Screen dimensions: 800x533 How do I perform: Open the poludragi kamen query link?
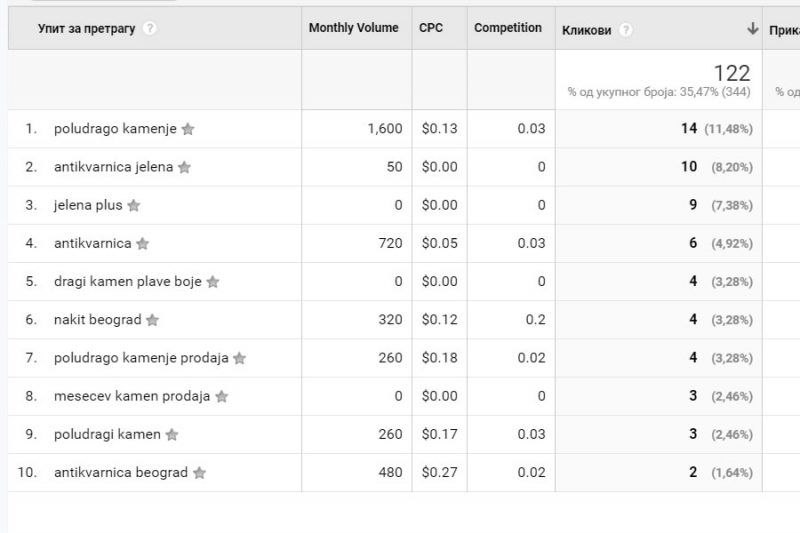click(107, 434)
